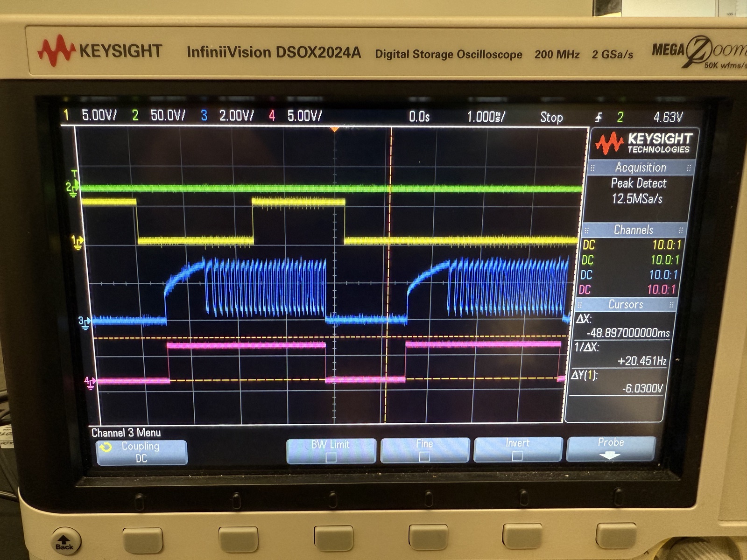Click the green DC 10.0:1 channel row
Image resolution: width=747 pixels, height=560 pixels.
(631, 260)
